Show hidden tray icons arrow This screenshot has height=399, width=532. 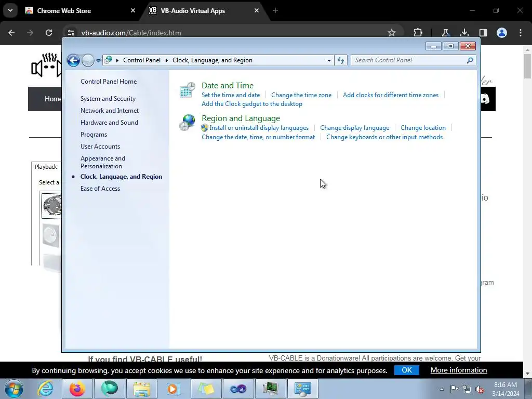click(x=442, y=389)
